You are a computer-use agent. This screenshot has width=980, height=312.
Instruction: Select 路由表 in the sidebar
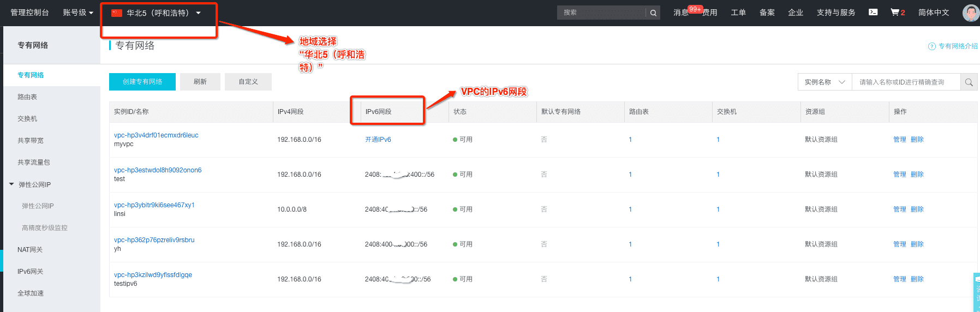[x=27, y=97]
